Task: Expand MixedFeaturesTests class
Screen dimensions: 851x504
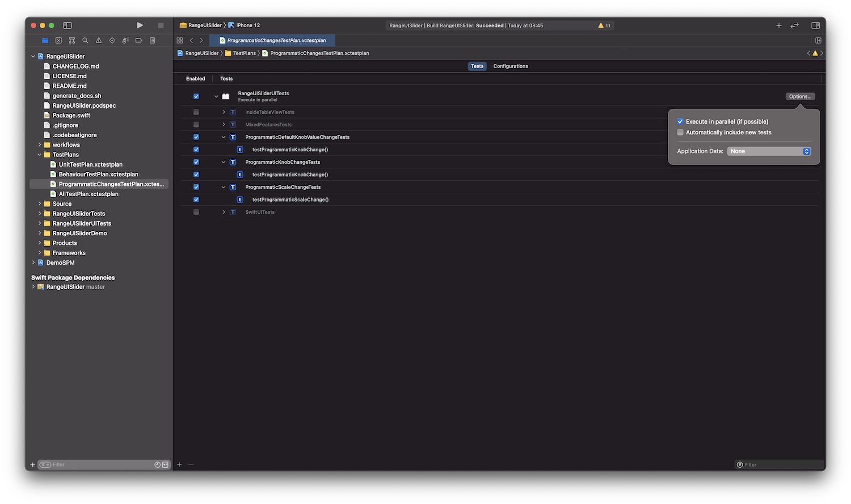Action: 224,125
